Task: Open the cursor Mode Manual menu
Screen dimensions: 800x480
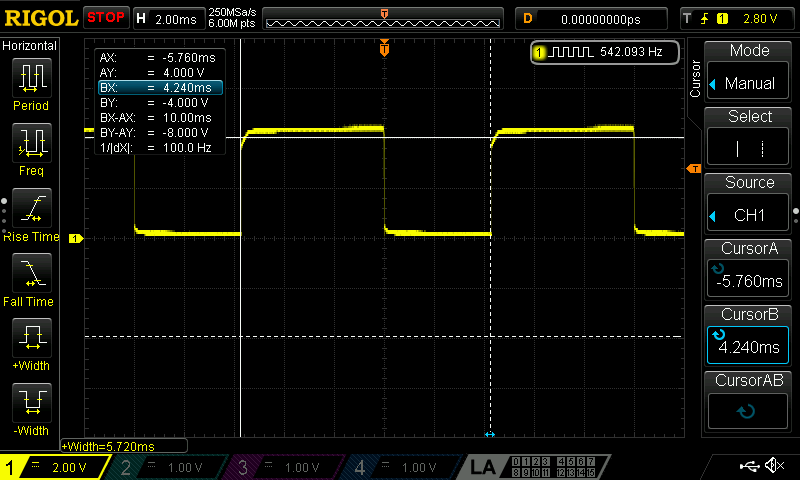Action: pos(749,72)
